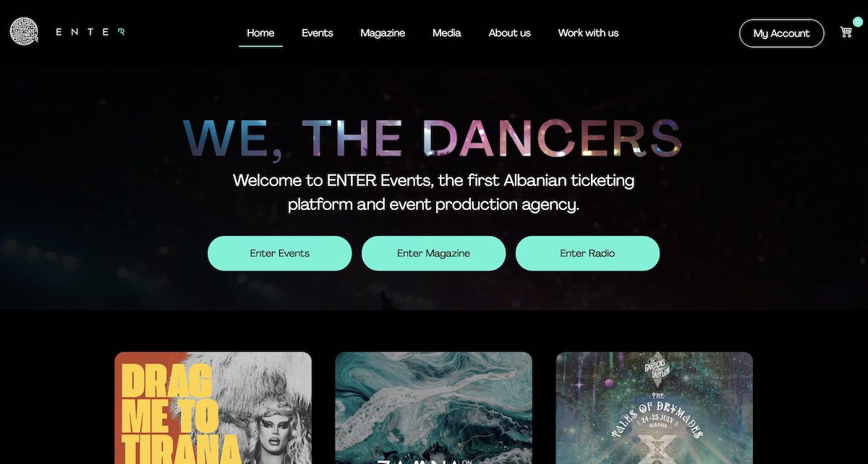
Task: Open the Gardens of Babylon event poster
Action: (x=654, y=408)
